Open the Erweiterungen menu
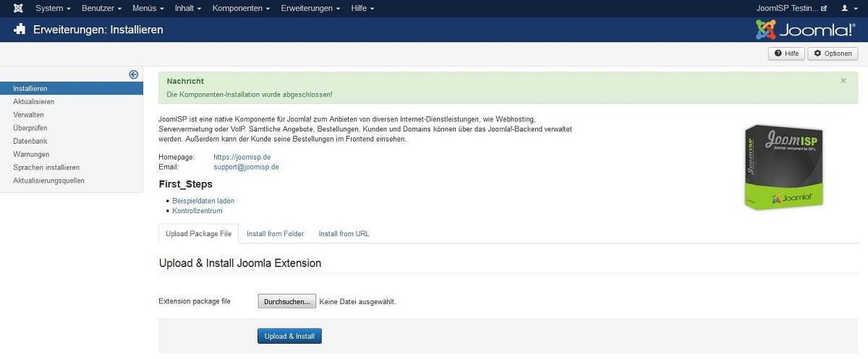Image resolution: width=868 pixels, height=359 pixels. tap(310, 9)
